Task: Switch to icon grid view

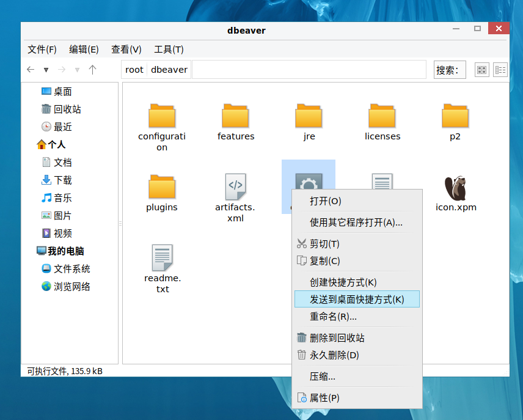Action: tap(481, 70)
